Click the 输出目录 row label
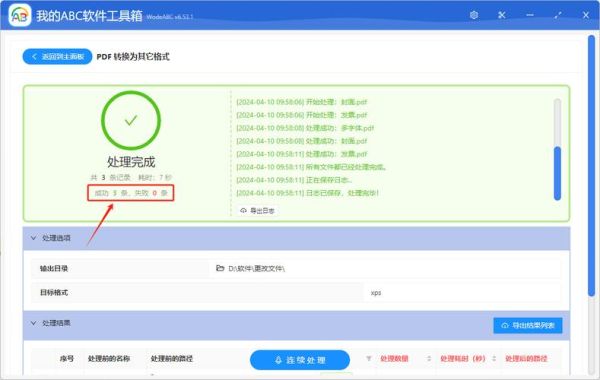 coord(54,269)
